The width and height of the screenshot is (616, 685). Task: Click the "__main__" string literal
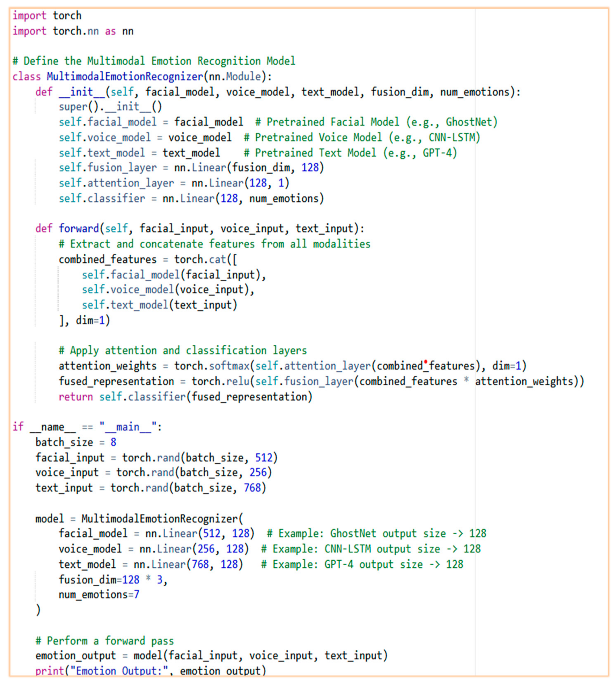[128, 427]
